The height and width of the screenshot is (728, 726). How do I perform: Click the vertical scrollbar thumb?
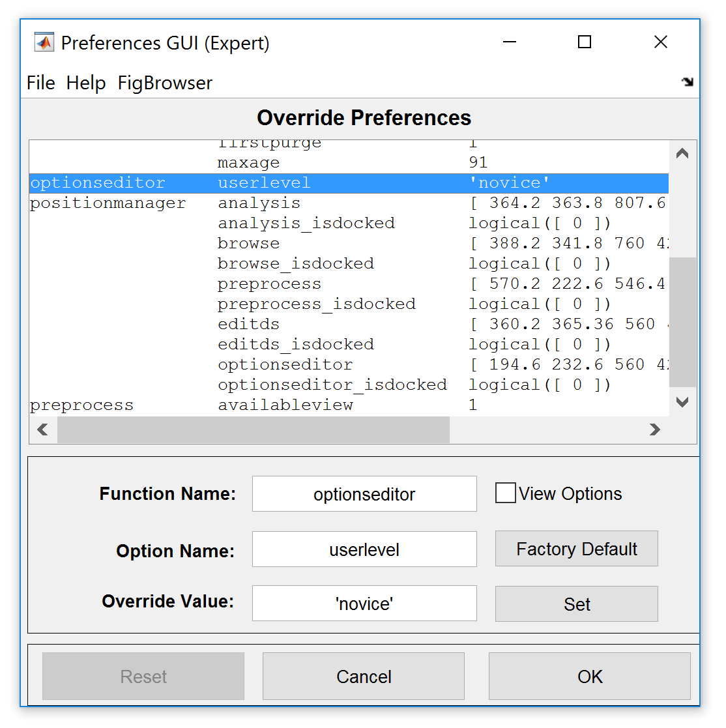pos(682,323)
